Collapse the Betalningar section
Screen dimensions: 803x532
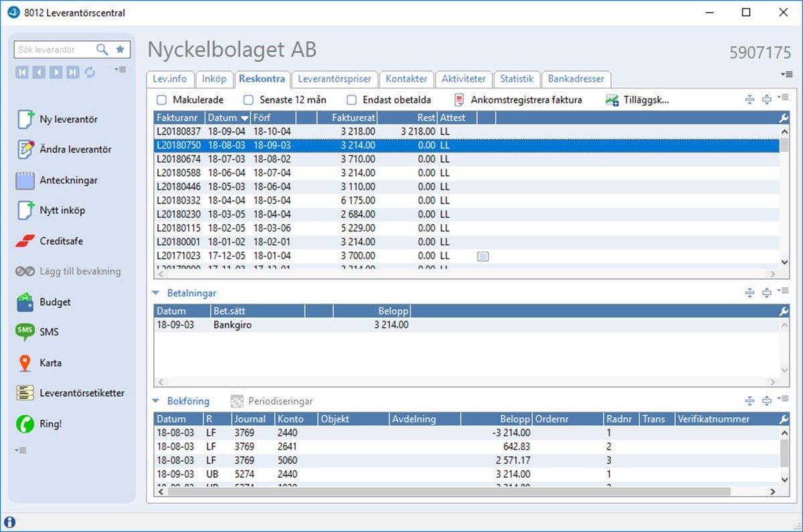[x=156, y=293]
